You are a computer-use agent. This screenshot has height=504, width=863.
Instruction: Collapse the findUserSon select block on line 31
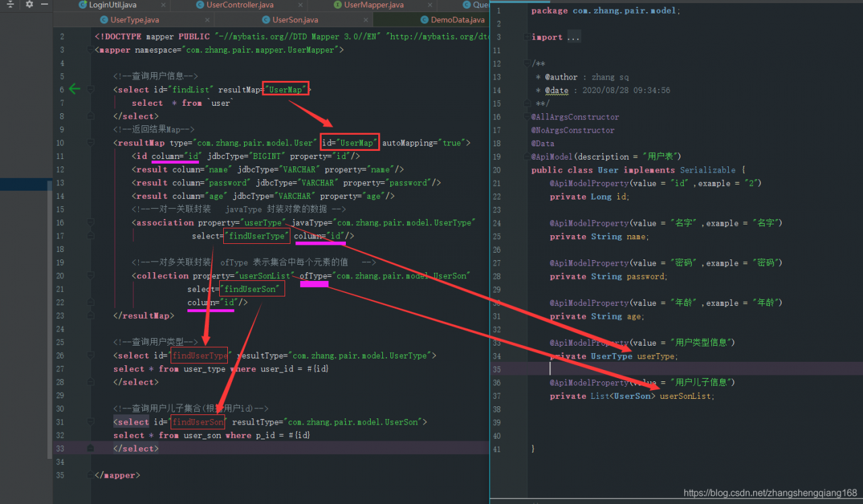[91, 422]
